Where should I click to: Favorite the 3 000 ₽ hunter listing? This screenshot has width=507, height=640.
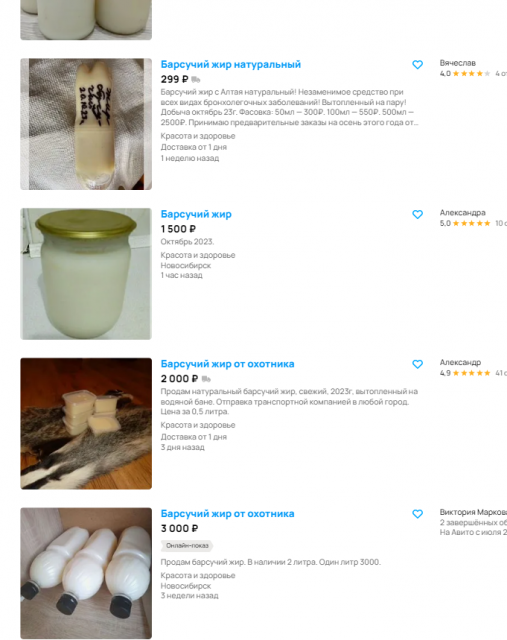(417, 514)
